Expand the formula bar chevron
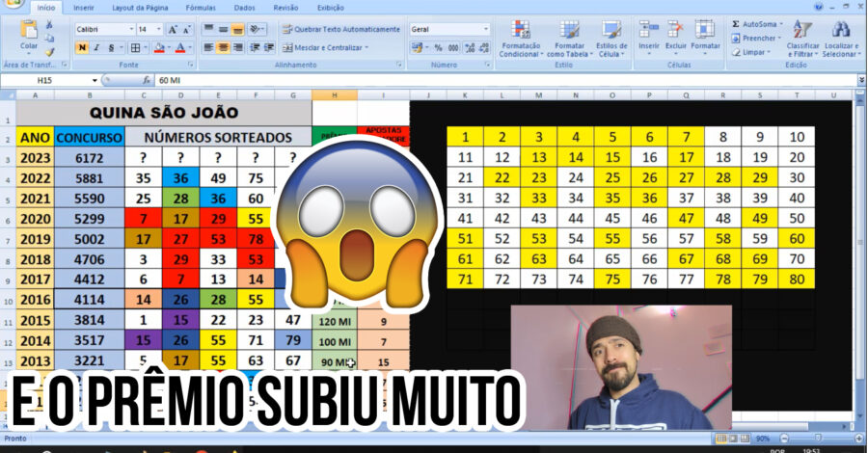 861,80
